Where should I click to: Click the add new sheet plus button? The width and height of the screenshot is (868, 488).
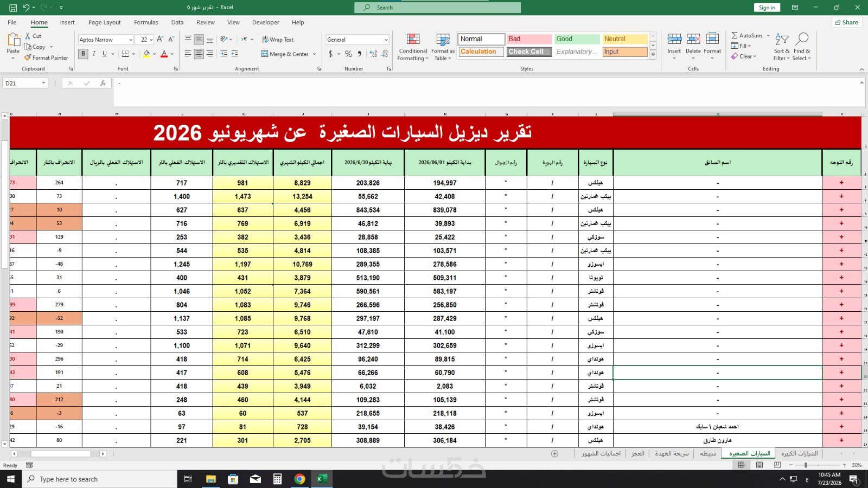point(554,453)
